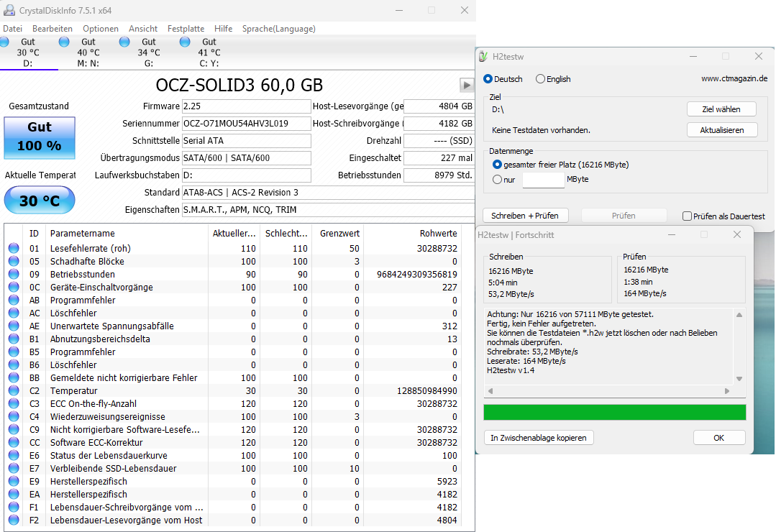Open the Festplatte menu
Screen dimensions: 776x532
(186, 29)
